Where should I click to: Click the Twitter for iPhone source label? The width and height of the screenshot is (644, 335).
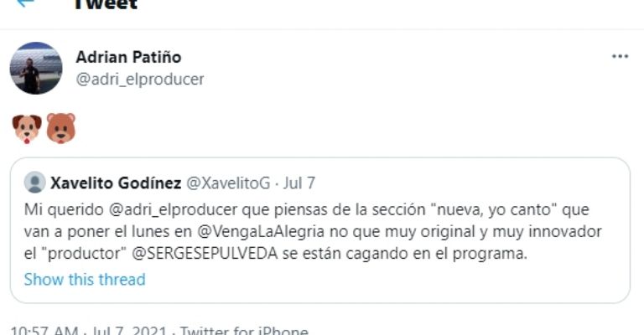point(244,331)
